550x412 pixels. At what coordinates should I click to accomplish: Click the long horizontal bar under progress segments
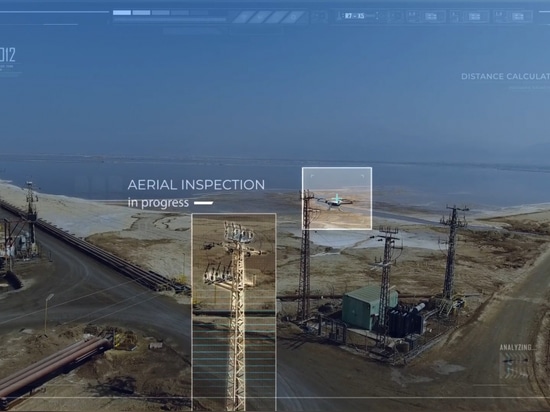click(169, 20)
